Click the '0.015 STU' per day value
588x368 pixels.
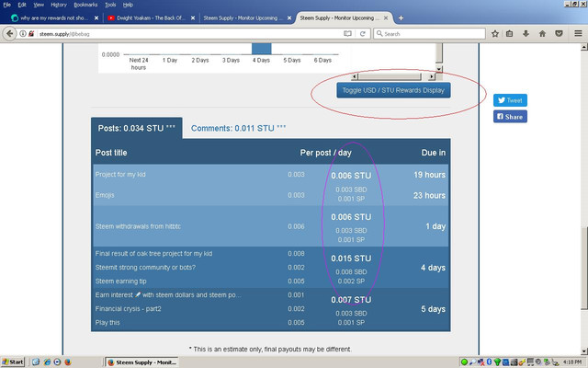[x=351, y=259]
